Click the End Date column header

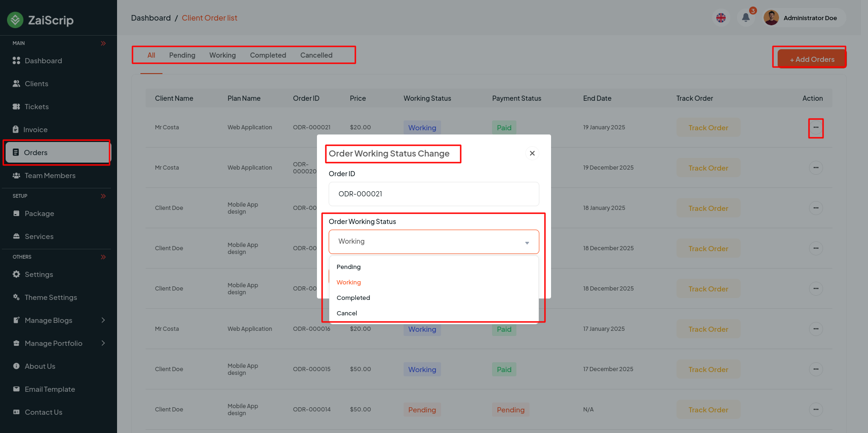point(597,98)
